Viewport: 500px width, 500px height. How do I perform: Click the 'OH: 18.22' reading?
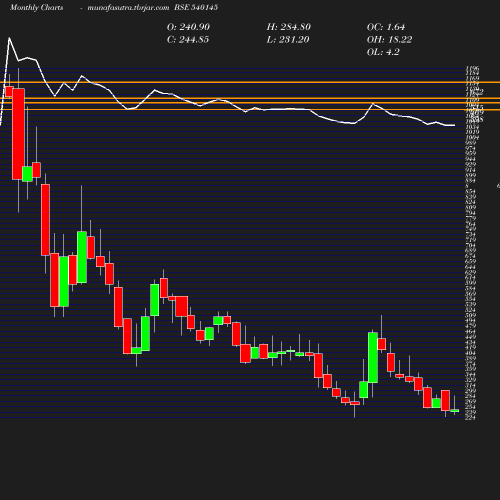pyautogui.click(x=389, y=40)
